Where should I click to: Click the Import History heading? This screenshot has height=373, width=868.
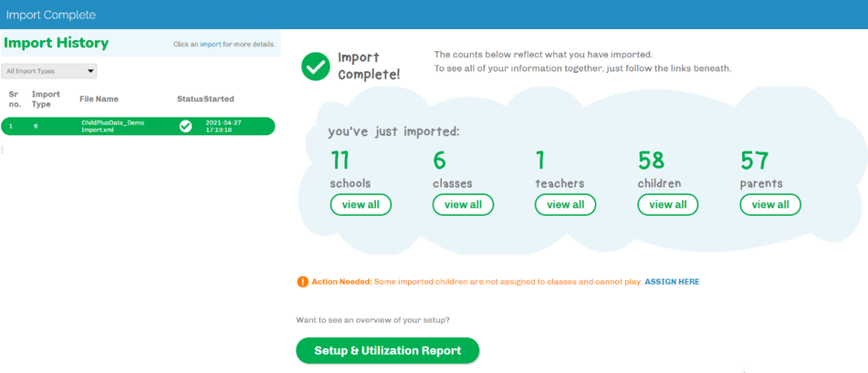click(x=57, y=43)
